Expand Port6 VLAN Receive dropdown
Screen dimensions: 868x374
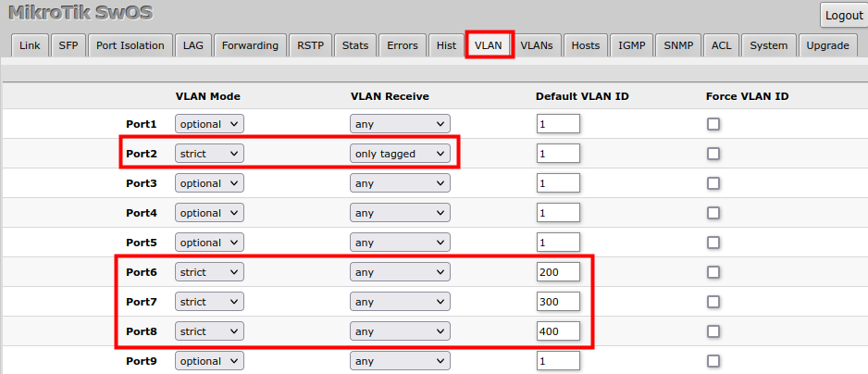click(x=401, y=272)
